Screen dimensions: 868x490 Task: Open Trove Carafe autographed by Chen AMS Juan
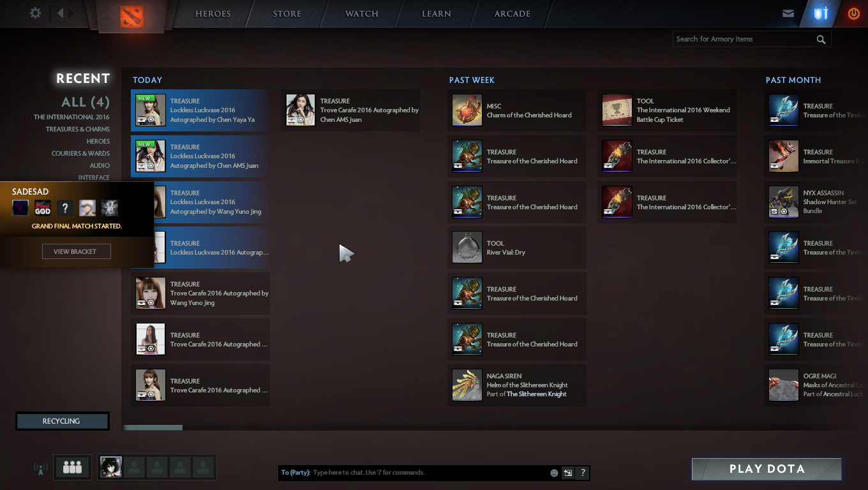click(350, 110)
